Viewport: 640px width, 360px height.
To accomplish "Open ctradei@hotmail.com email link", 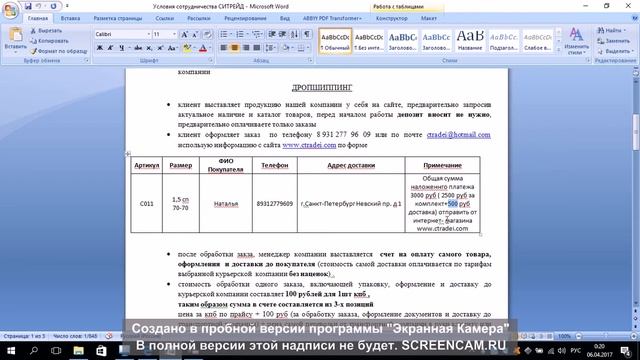I will point(458,135).
